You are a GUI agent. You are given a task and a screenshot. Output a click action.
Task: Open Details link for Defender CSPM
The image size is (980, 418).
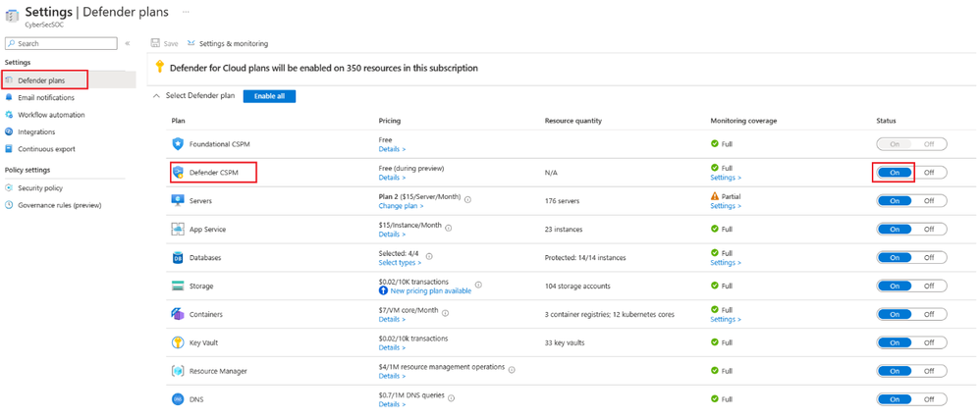[392, 178]
